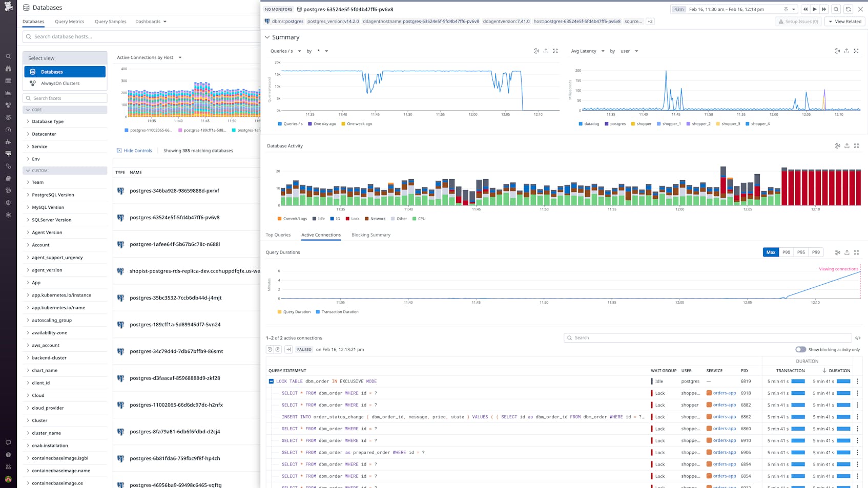Open the options menu on the LOCK TABLE row
Image resolution: width=868 pixels, height=488 pixels.
(858, 381)
